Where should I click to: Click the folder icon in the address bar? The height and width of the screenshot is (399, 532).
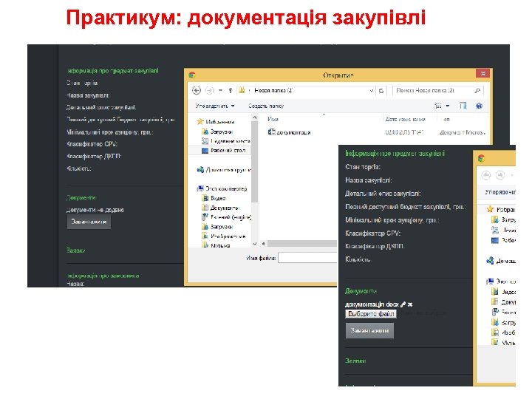click(242, 90)
